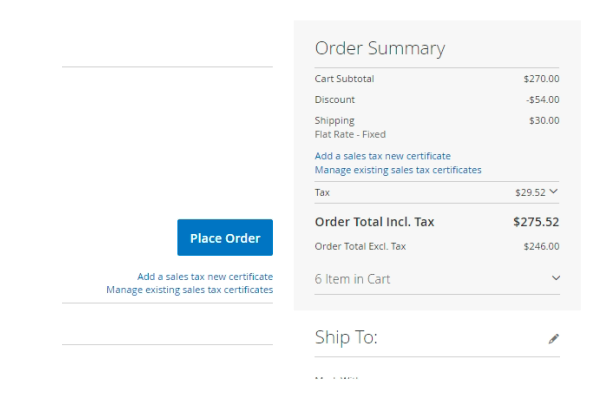608x401 pixels.
Task: Click the Order Total Incl. Tax label
Action: 374,222
